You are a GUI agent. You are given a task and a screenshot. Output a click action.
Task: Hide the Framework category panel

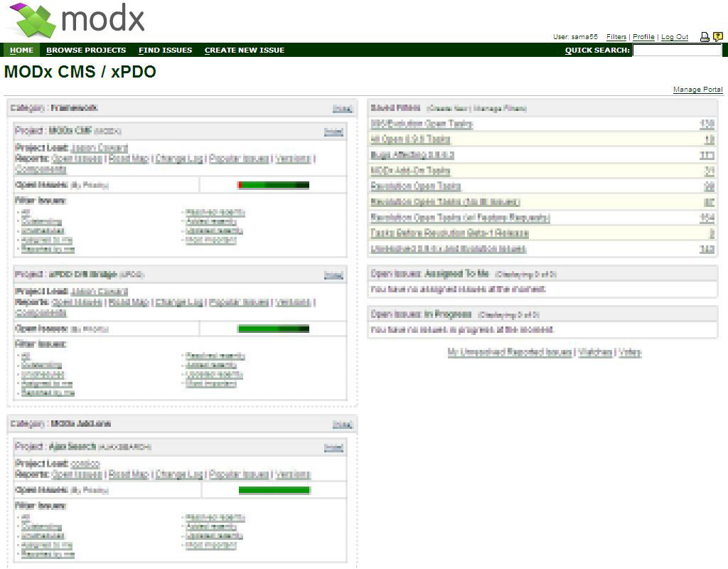click(x=343, y=109)
